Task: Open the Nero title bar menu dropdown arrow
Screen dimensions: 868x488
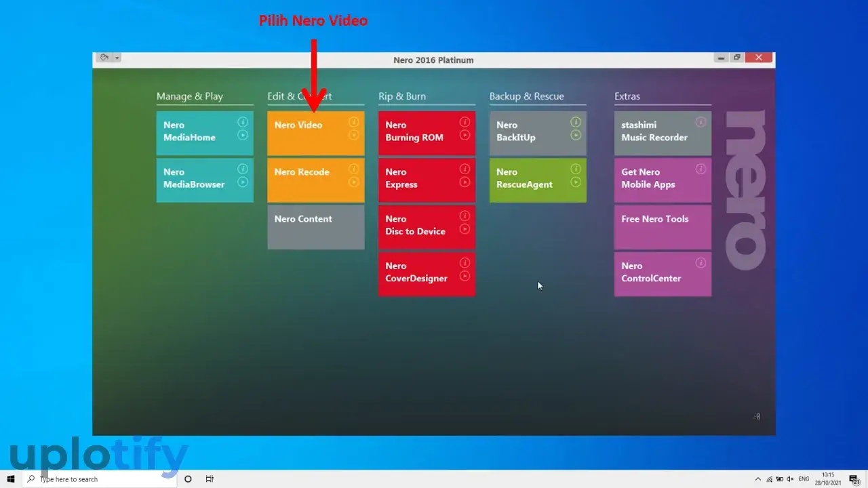Action: coord(117,58)
